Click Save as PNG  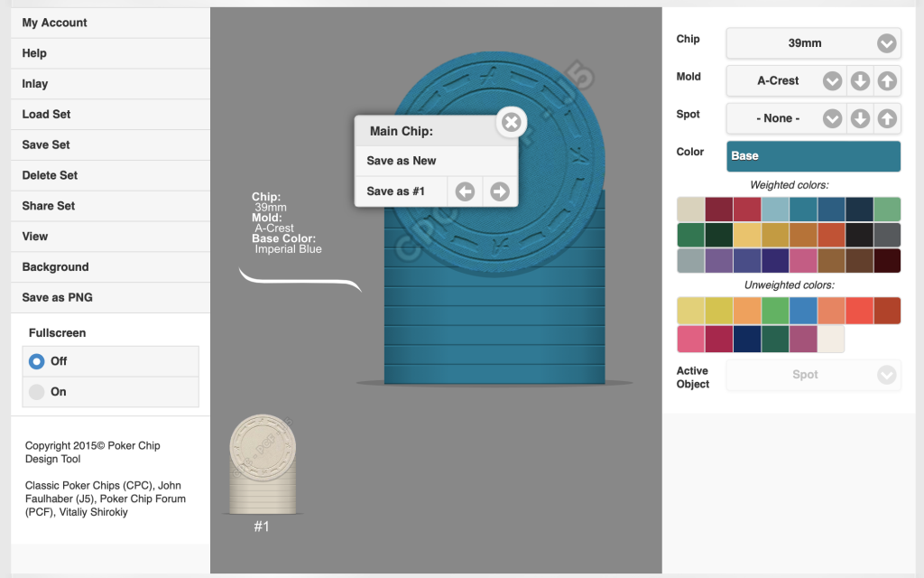click(x=110, y=298)
